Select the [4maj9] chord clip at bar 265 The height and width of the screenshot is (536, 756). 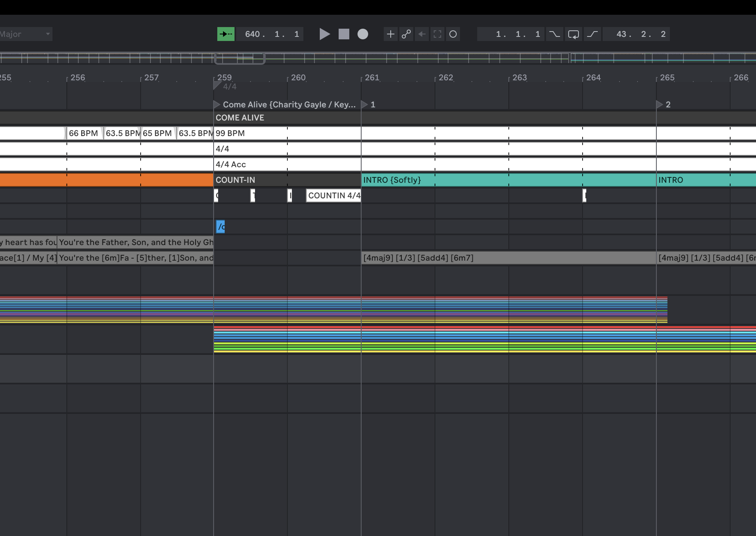pos(706,258)
